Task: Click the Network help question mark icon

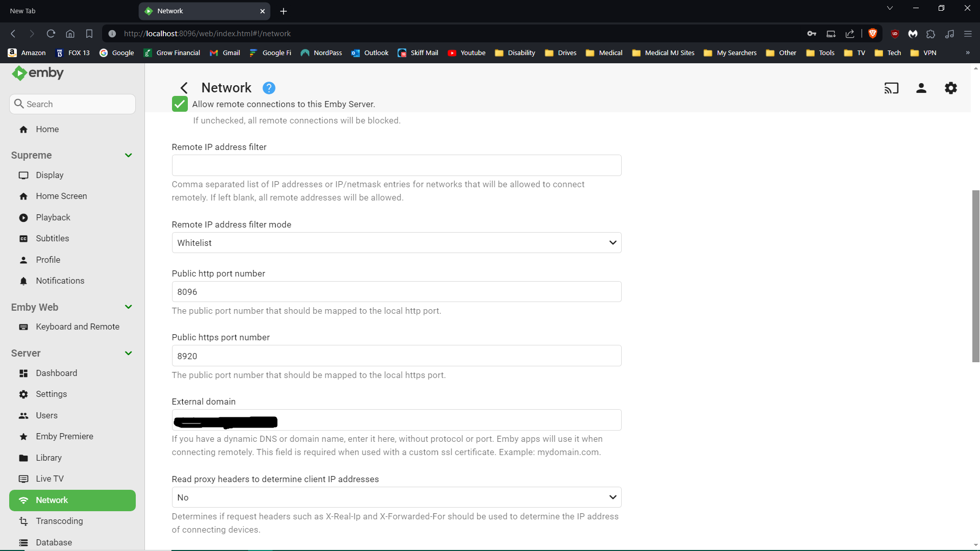Action: pos(269,88)
